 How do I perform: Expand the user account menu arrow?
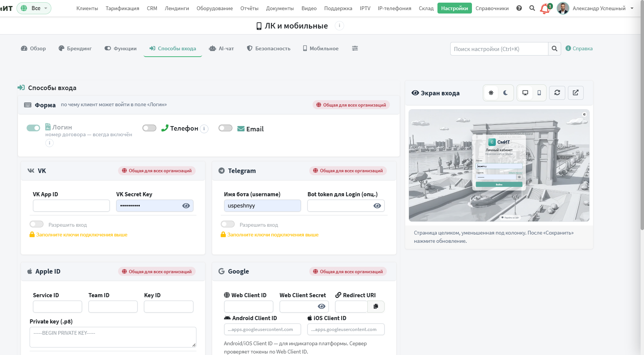pyautogui.click(x=632, y=8)
